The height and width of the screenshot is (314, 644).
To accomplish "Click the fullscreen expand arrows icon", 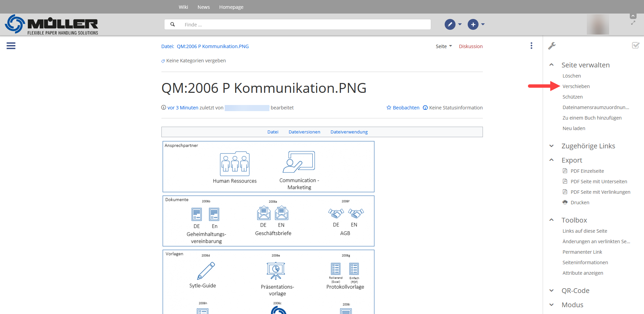I will [633, 23].
